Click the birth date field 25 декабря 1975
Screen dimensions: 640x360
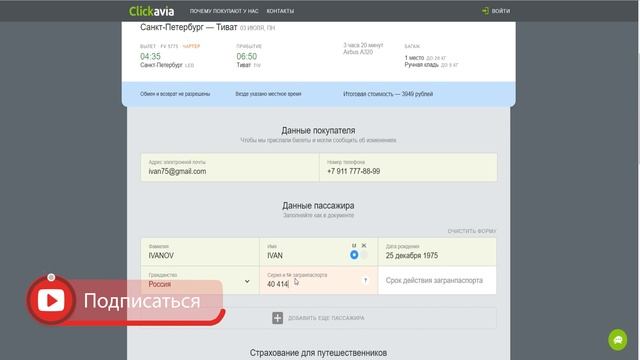[437, 252]
